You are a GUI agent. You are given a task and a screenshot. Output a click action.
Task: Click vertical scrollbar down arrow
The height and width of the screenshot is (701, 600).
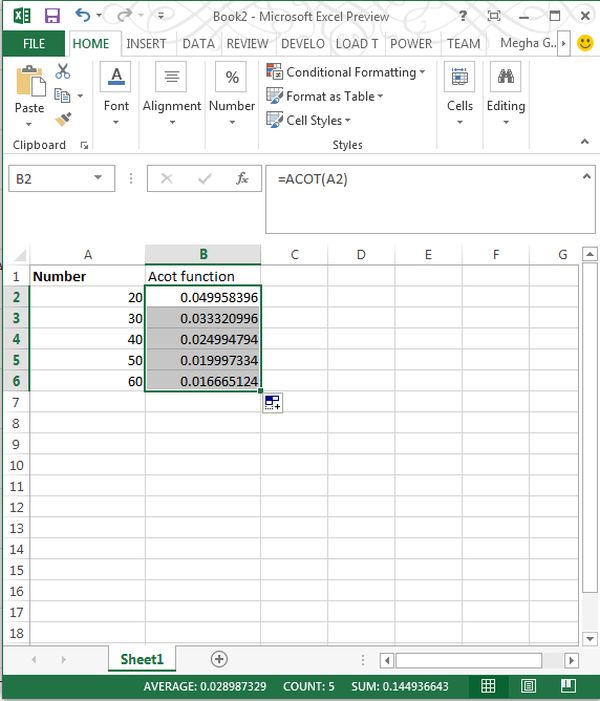590,638
